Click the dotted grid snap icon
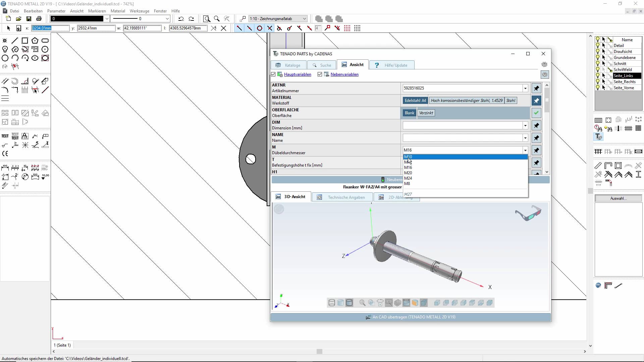This screenshot has height=362, width=644. (x=357, y=28)
